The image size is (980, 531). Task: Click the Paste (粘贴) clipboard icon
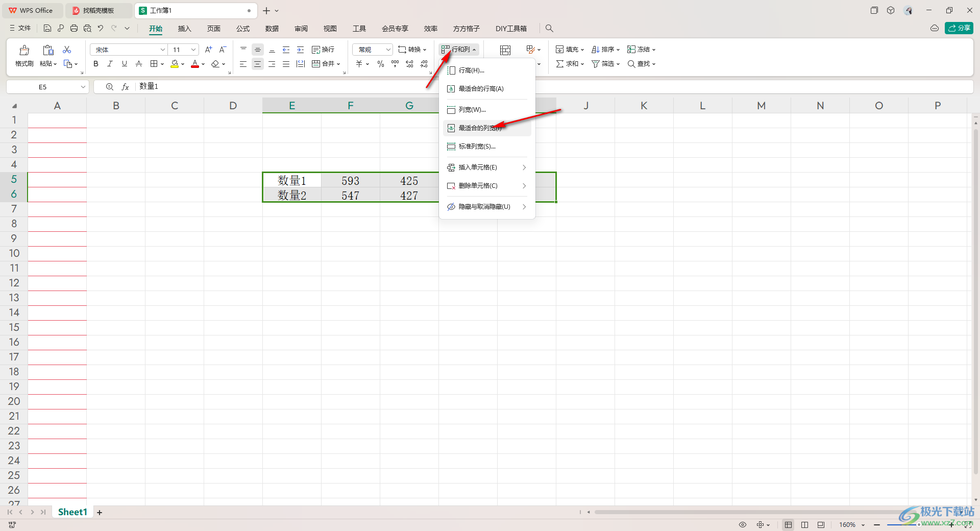tap(48, 50)
